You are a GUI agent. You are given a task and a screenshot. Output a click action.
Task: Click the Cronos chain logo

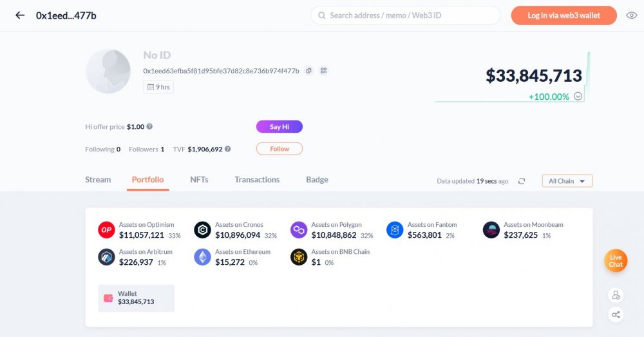coord(202,230)
